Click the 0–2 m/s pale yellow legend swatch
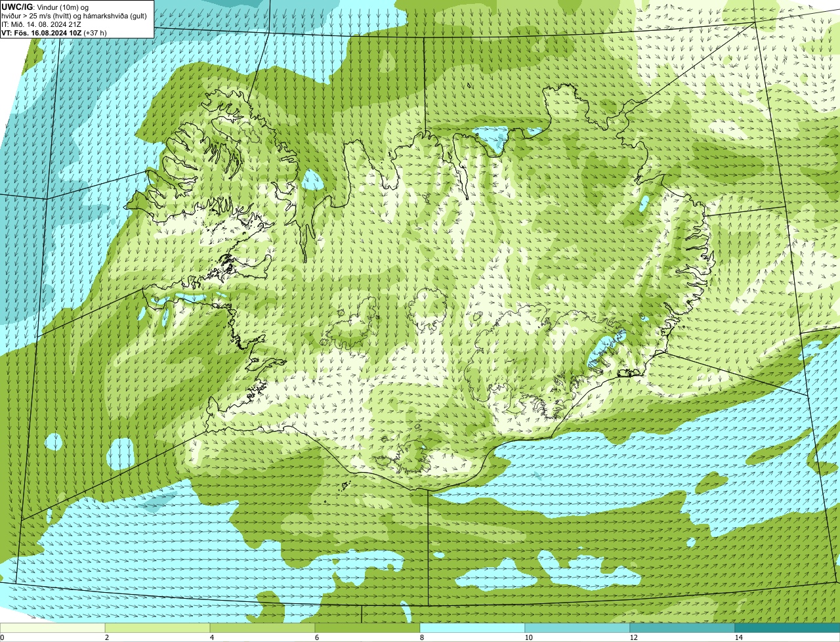This screenshot has height=642, width=840. (52, 628)
